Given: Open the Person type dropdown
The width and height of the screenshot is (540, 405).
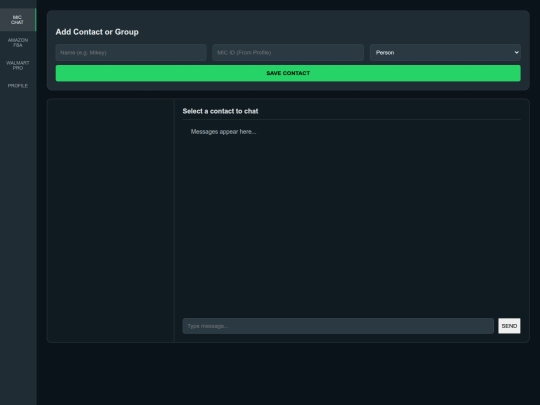Looking at the screenshot, I should [445, 52].
